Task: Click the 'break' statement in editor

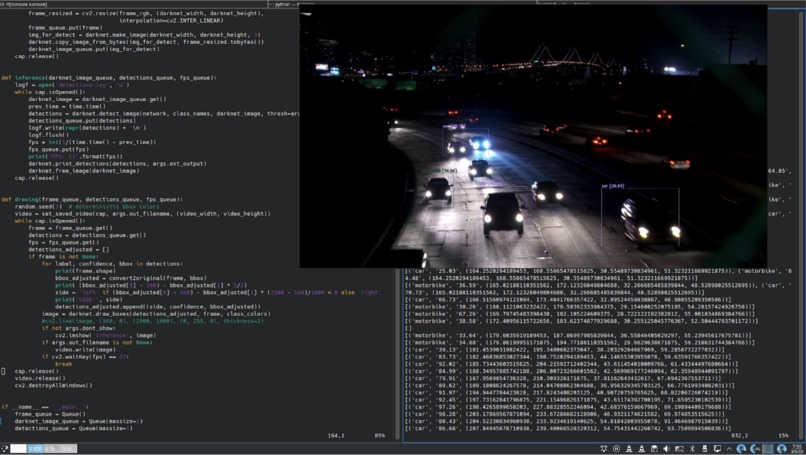Action: tap(64, 363)
